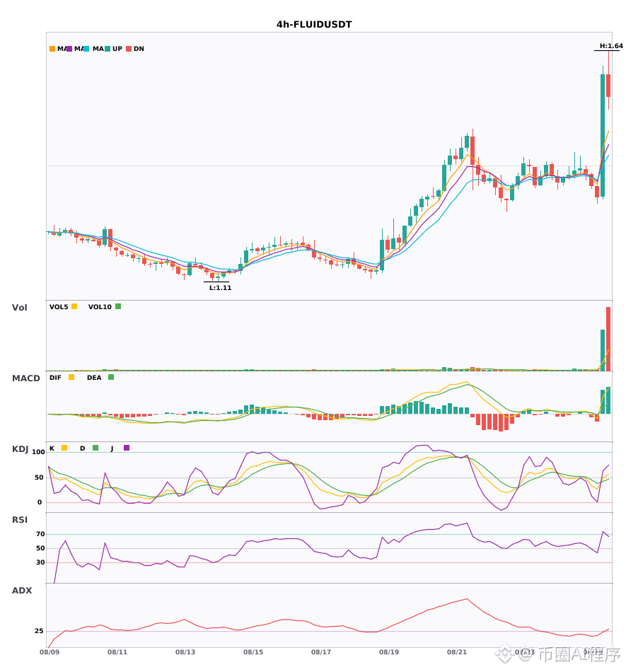Click the KDJ axis value 100
This screenshot has height=672, width=626.
point(38,452)
